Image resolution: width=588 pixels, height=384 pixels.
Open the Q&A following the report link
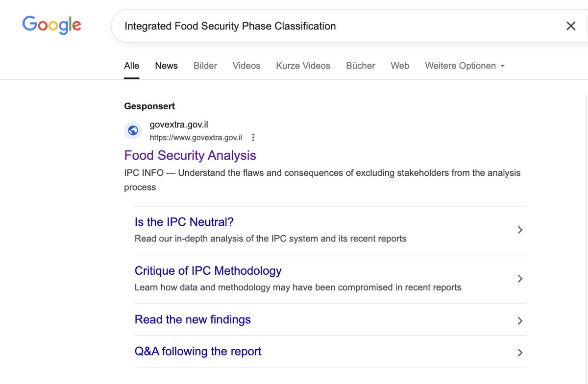tap(198, 352)
